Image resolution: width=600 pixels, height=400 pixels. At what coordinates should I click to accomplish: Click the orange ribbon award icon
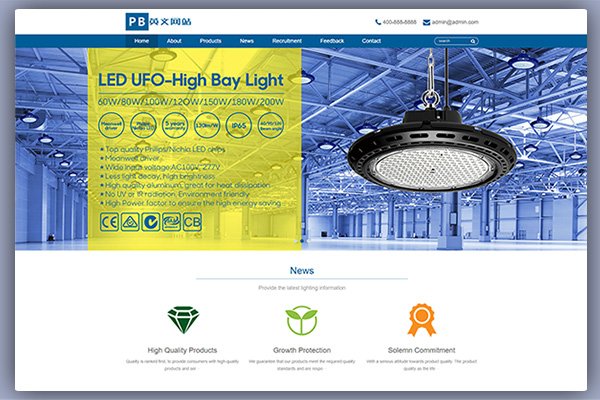422,320
